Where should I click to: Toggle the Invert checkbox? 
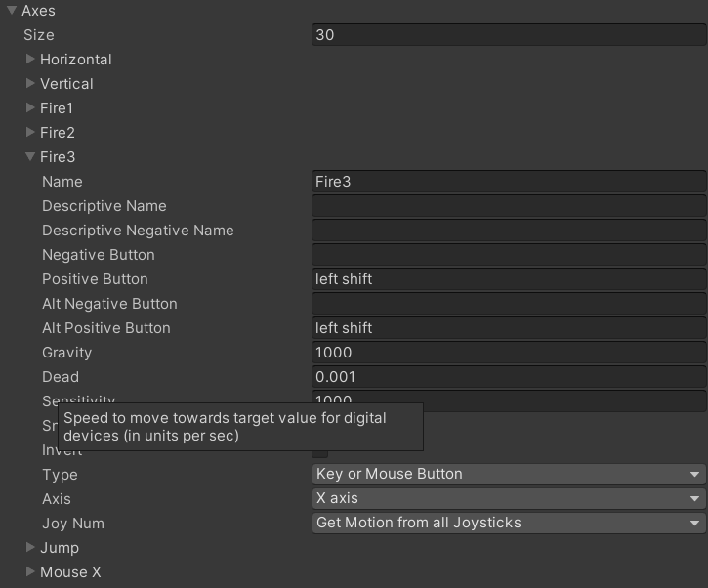click(x=319, y=451)
